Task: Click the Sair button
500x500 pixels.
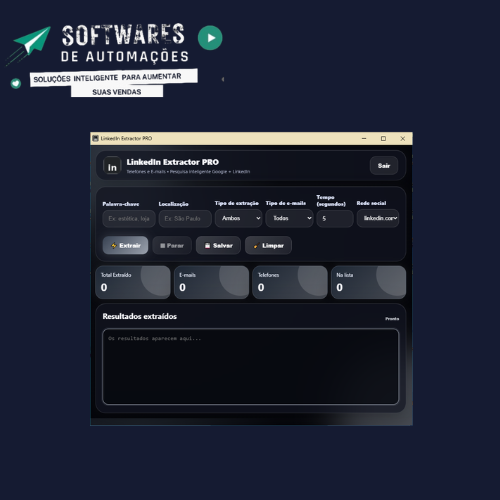Action: 384,166
